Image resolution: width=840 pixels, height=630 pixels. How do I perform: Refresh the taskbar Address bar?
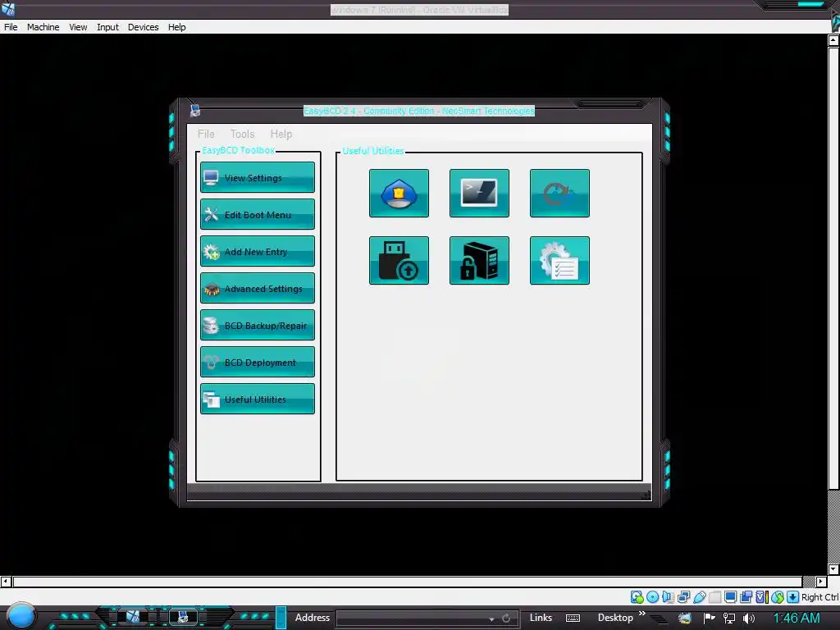[505, 619]
